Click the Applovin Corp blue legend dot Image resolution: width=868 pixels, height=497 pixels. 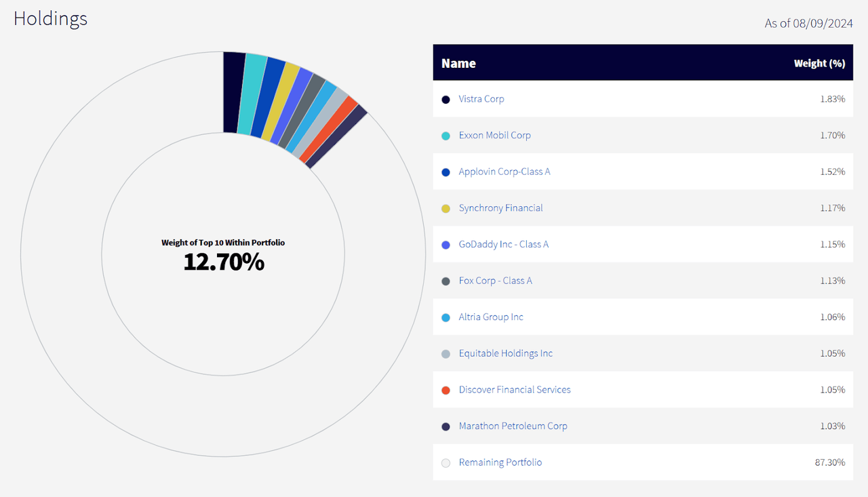[446, 172]
